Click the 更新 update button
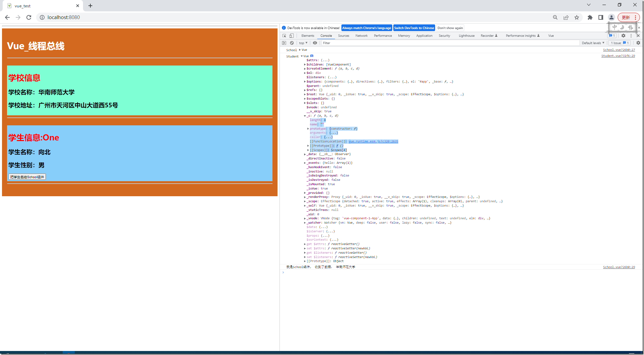 (629, 17)
